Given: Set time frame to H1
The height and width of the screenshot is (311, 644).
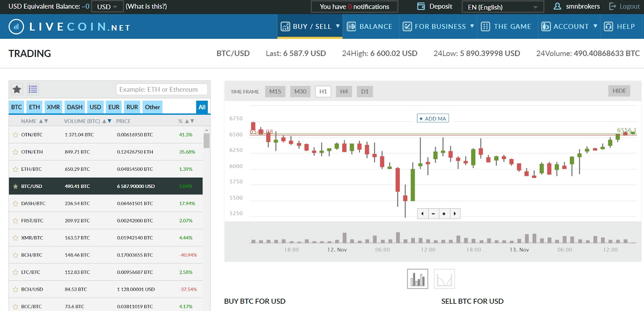Looking at the screenshot, I should pyautogui.click(x=323, y=91).
